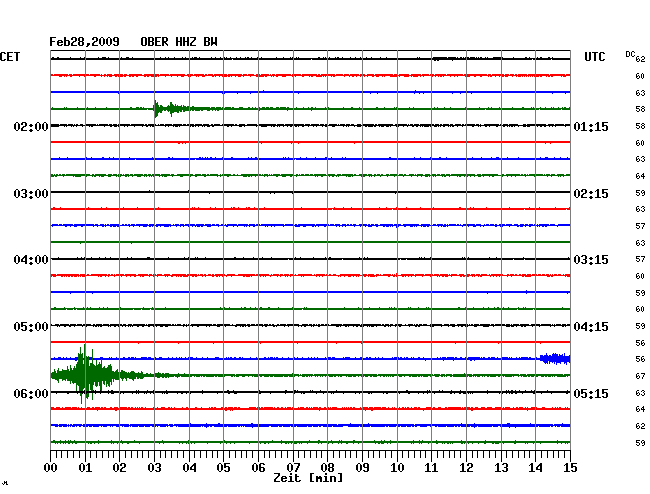Click the 02 minute axis label
Viewport: 650px width, 494px height.
point(119,467)
